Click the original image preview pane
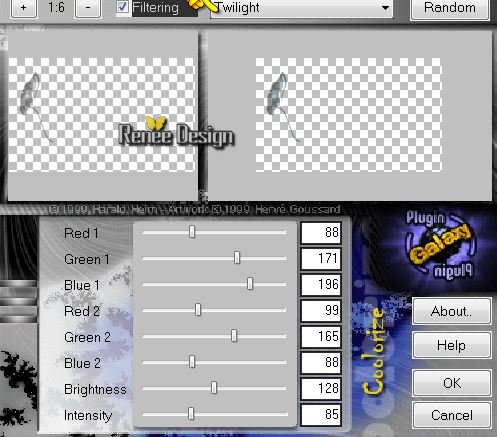497x437 pixels. point(103,116)
